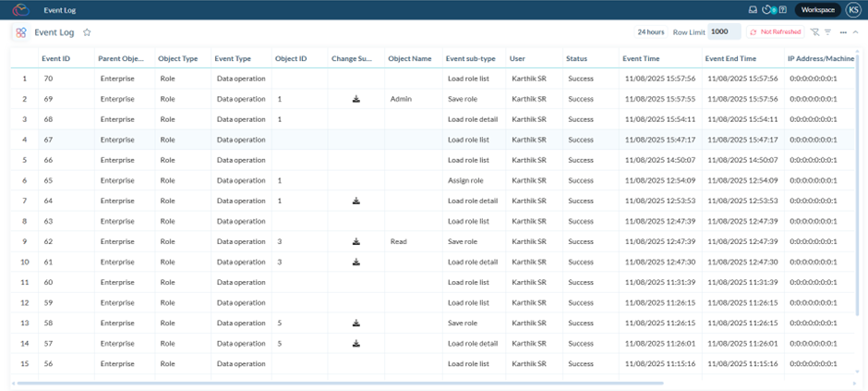Screen dimensions: 868x391
Task: Open the 24 hours time range selector
Action: [650, 32]
